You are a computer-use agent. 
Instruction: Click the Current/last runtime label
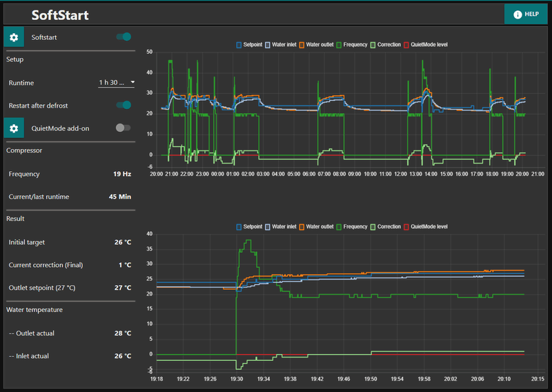coord(39,197)
